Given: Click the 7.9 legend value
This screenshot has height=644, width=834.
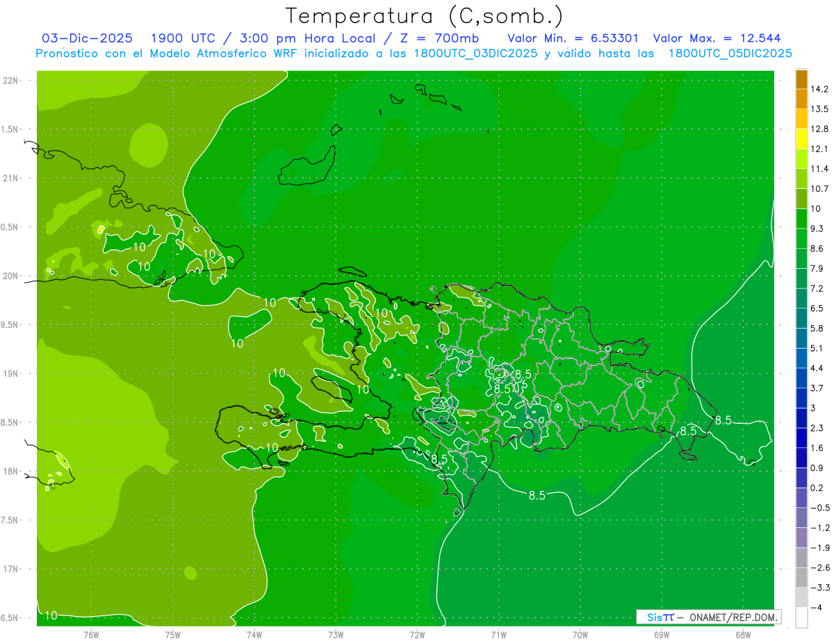Looking at the screenshot, I should click(x=817, y=268).
